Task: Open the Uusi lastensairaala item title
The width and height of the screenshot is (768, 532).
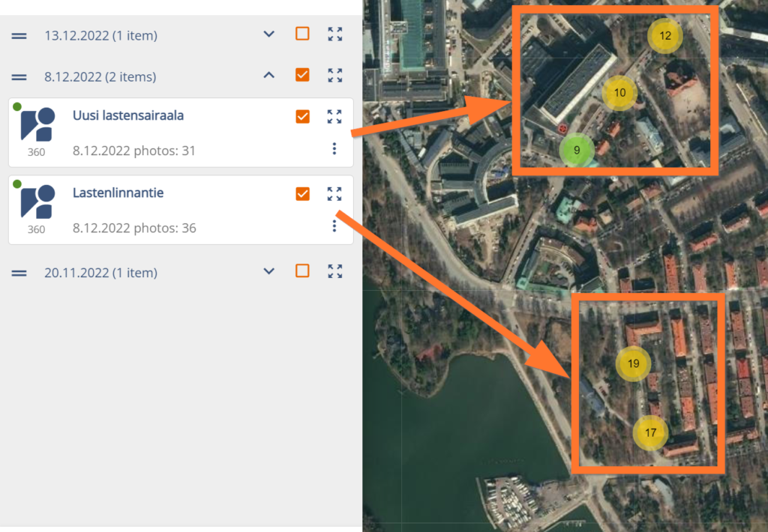Action: click(128, 115)
